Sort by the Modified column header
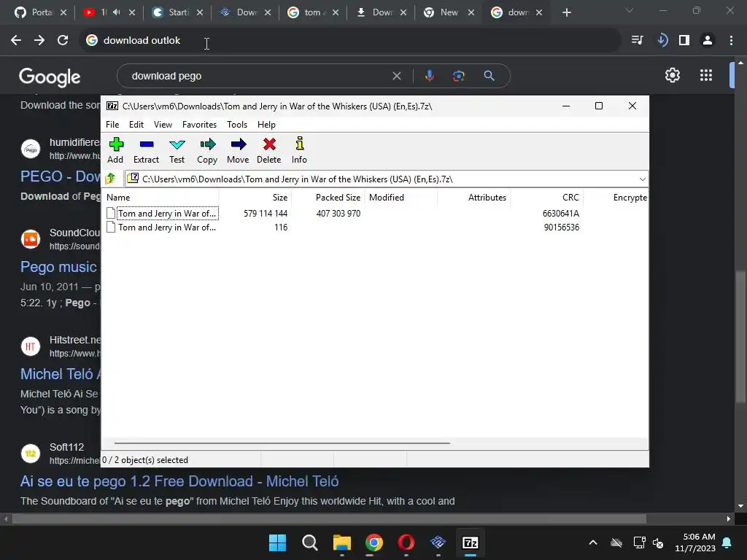Image resolution: width=747 pixels, height=560 pixels. point(400,197)
